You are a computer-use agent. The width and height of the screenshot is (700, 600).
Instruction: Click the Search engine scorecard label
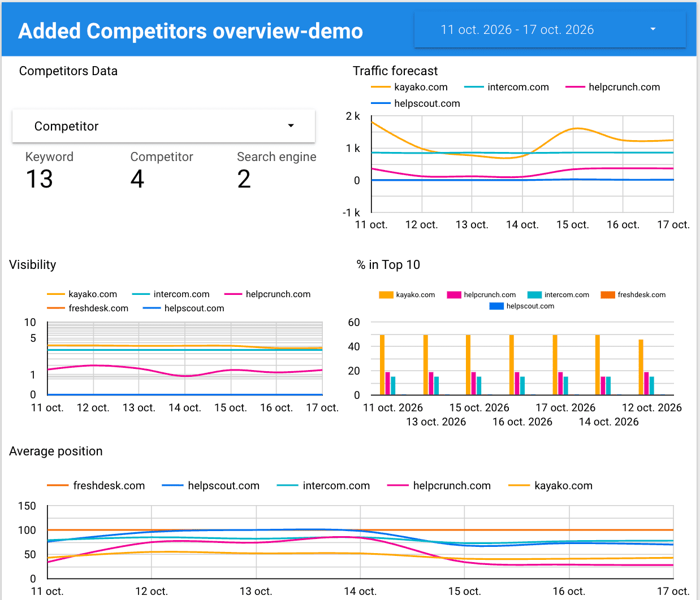tap(276, 157)
